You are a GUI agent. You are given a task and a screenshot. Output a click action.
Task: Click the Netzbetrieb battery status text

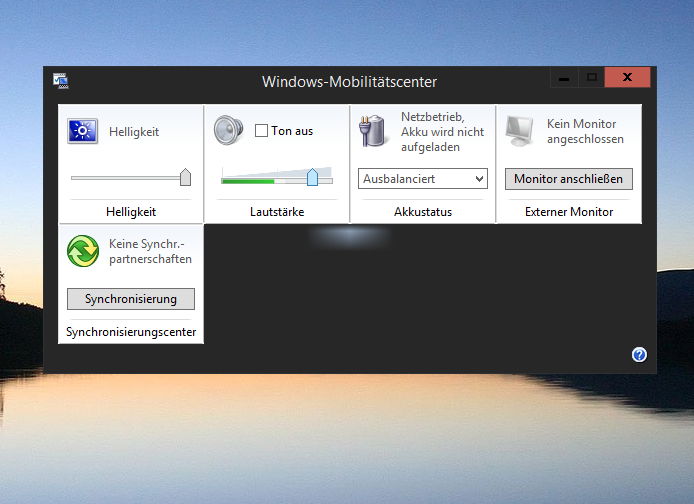pyautogui.click(x=442, y=132)
